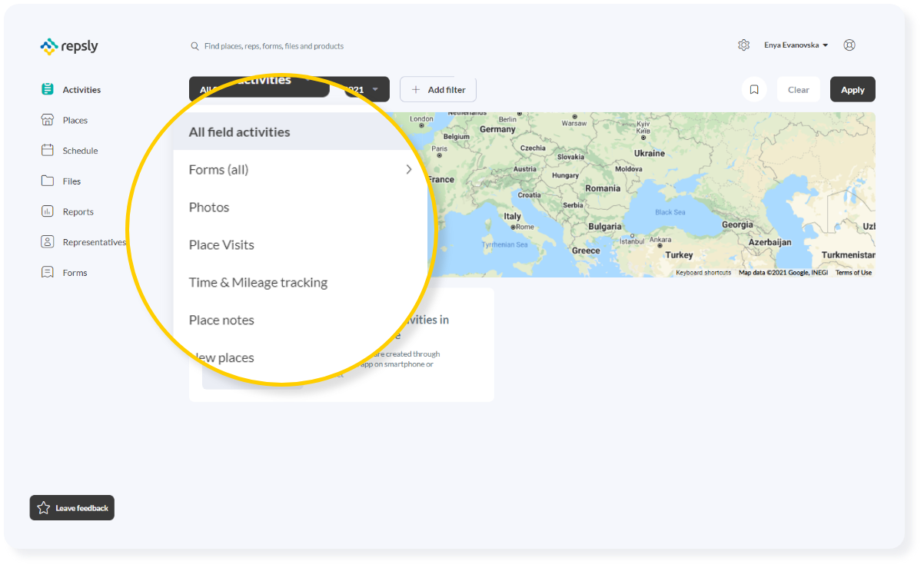Click Azerbaijan label on map
Image resolution: width=924 pixels, height=568 pixels.
(769, 242)
